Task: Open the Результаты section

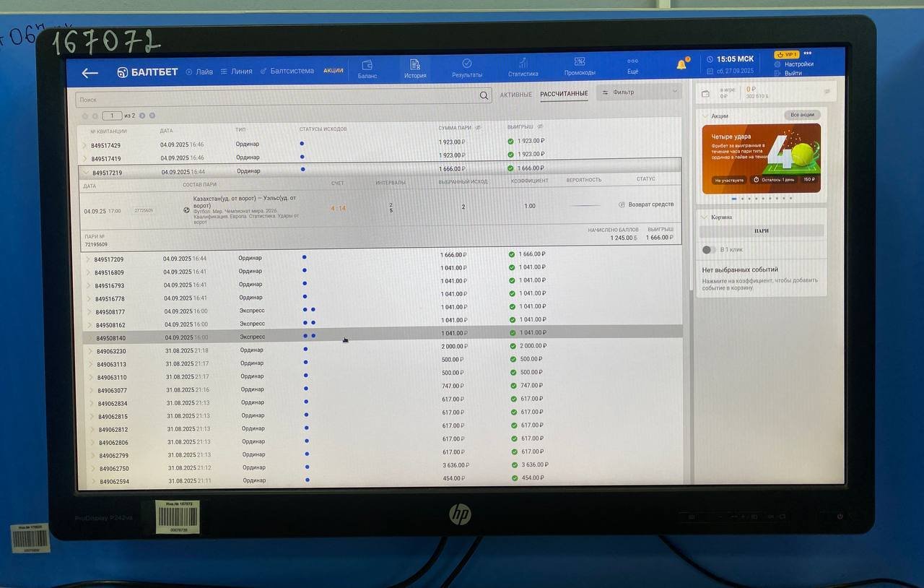Action: pos(467,69)
